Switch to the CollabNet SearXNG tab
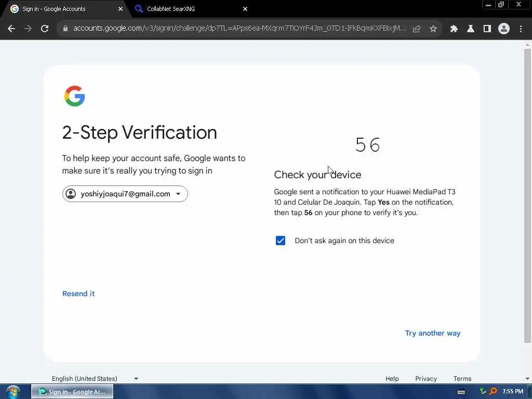 [x=189, y=9]
